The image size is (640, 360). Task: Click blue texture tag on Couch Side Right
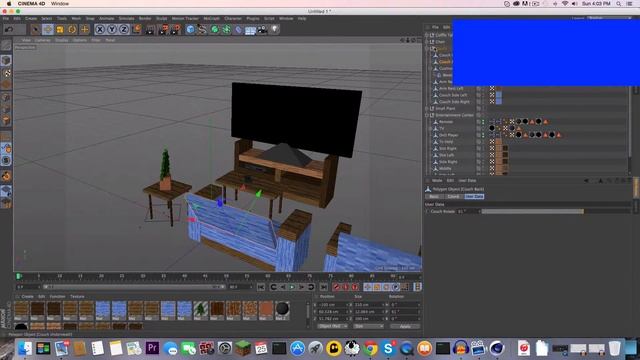click(x=499, y=102)
